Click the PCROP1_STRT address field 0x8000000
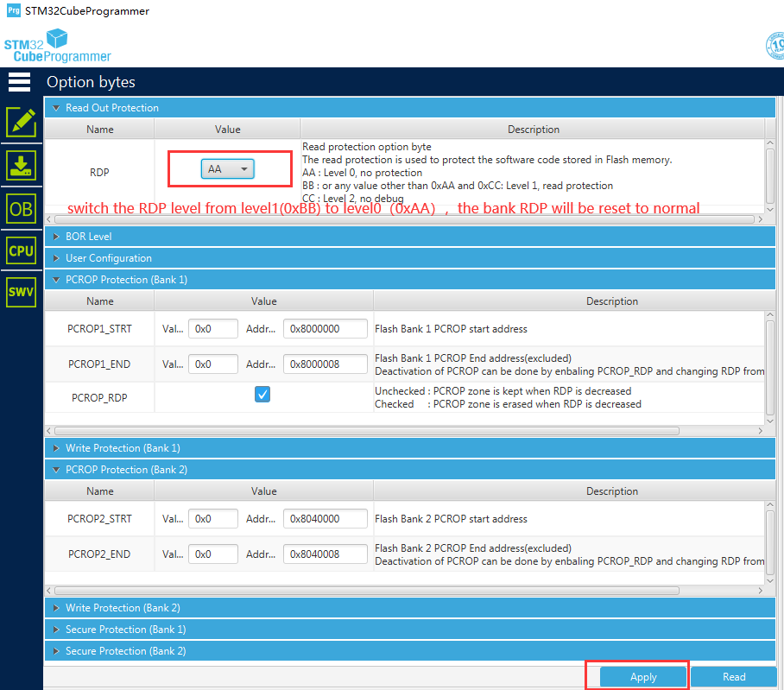Viewport: 784px width, 690px height. pyautogui.click(x=325, y=328)
